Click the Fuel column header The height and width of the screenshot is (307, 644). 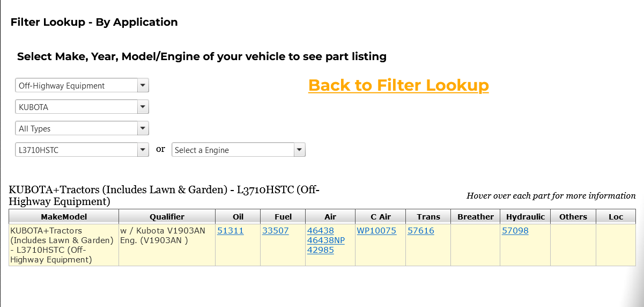[x=283, y=217]
